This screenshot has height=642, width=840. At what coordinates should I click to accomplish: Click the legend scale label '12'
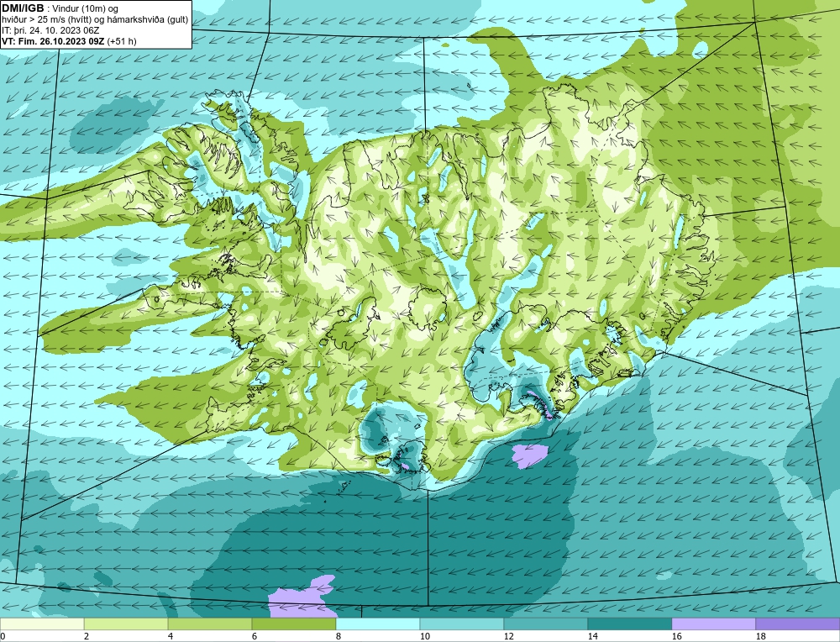click(x=509, y=636)
